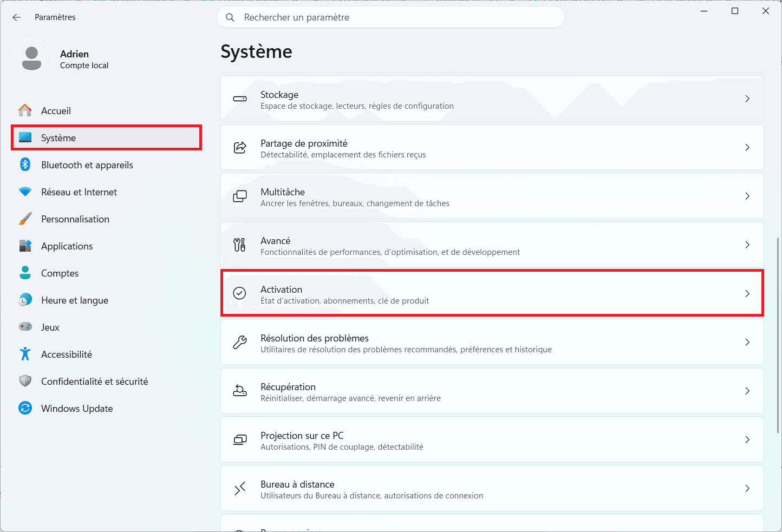Open the Partage de proximité row
This screenshot has width=782, height=532.
pyautogui.click(x=492, y=147)
